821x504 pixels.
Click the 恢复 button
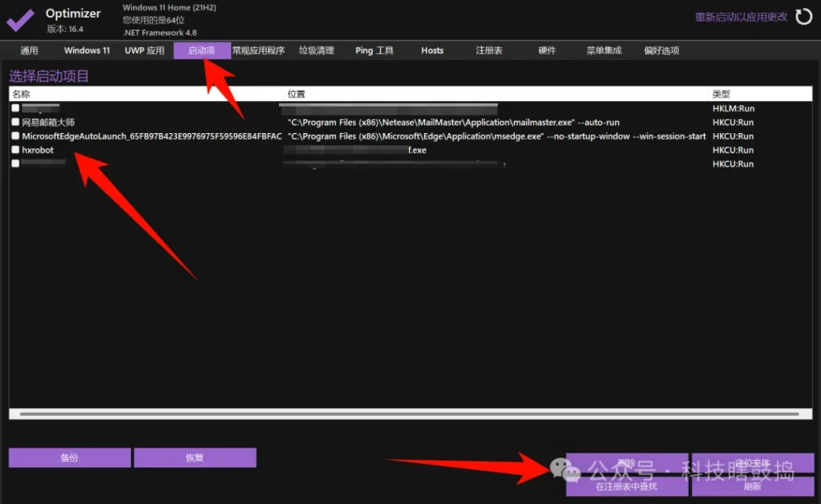195,458
